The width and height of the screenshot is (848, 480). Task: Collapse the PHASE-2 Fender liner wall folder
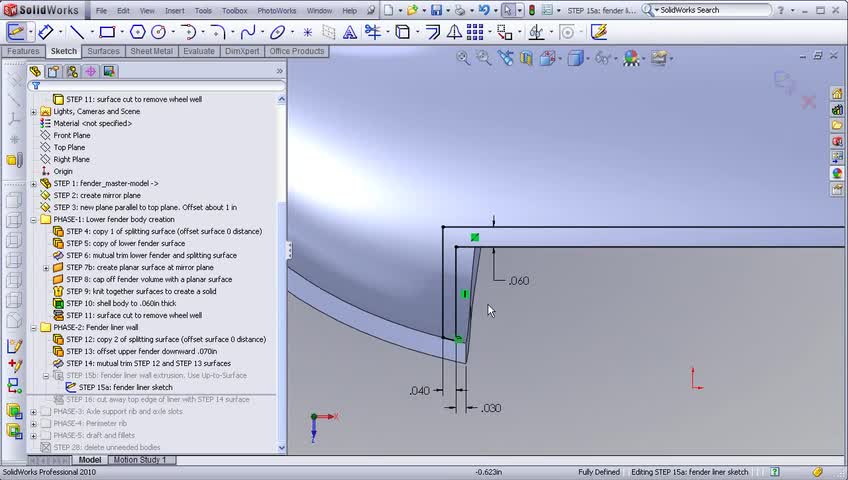(33, 327)
